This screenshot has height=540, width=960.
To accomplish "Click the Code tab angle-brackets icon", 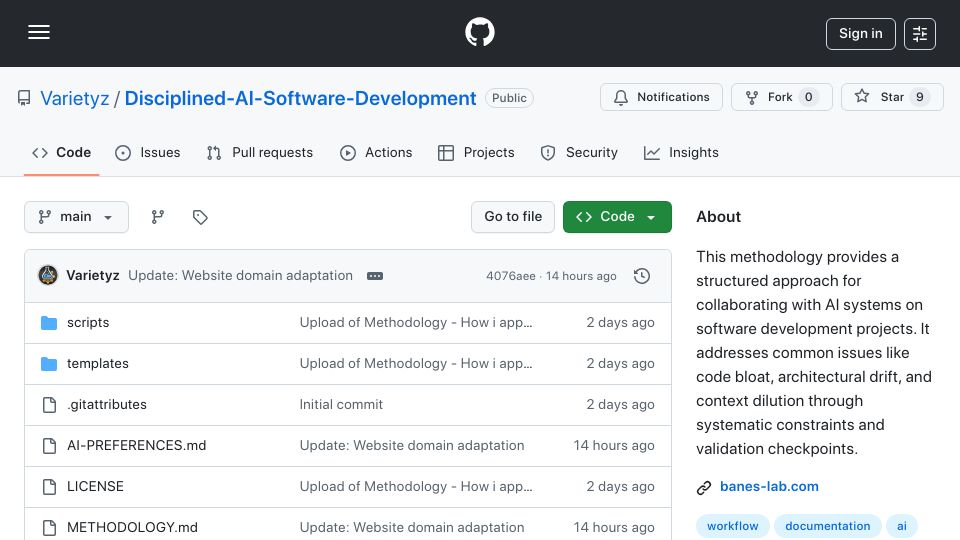I will [x=40, y=153].
